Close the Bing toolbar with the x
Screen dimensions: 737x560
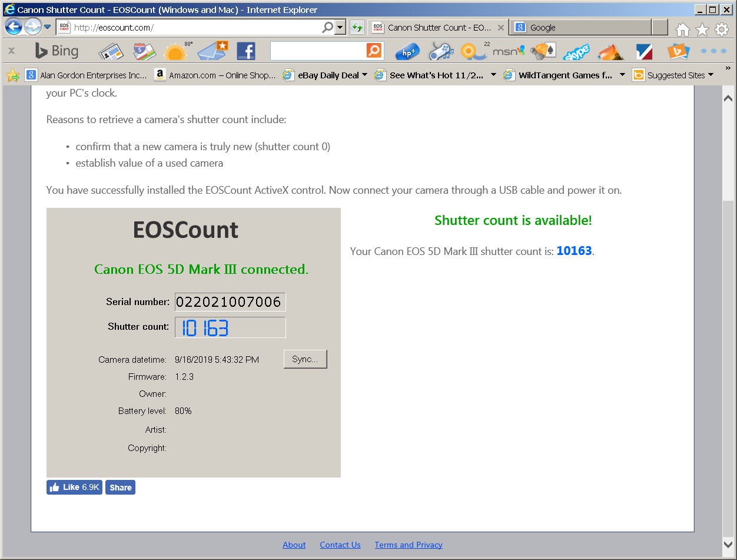coord(12,51)
